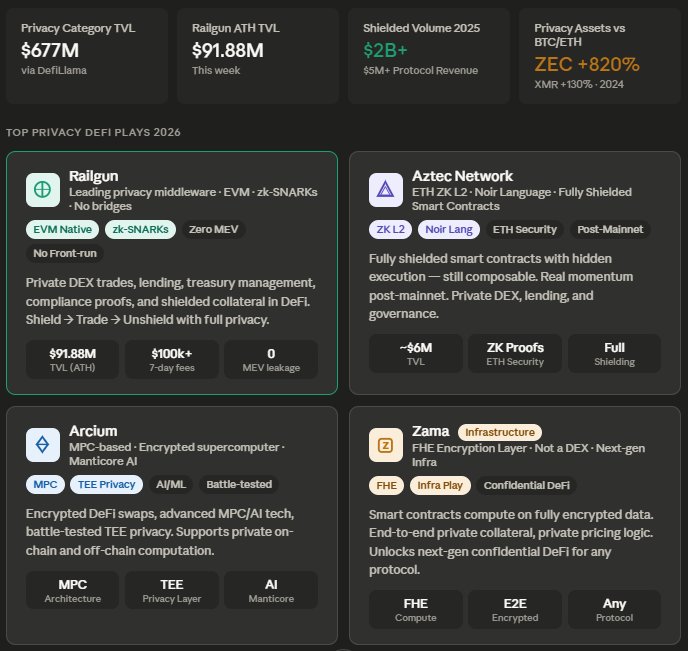
Task: Select the Infra Play tag
Action: click(x=439, y=485)
